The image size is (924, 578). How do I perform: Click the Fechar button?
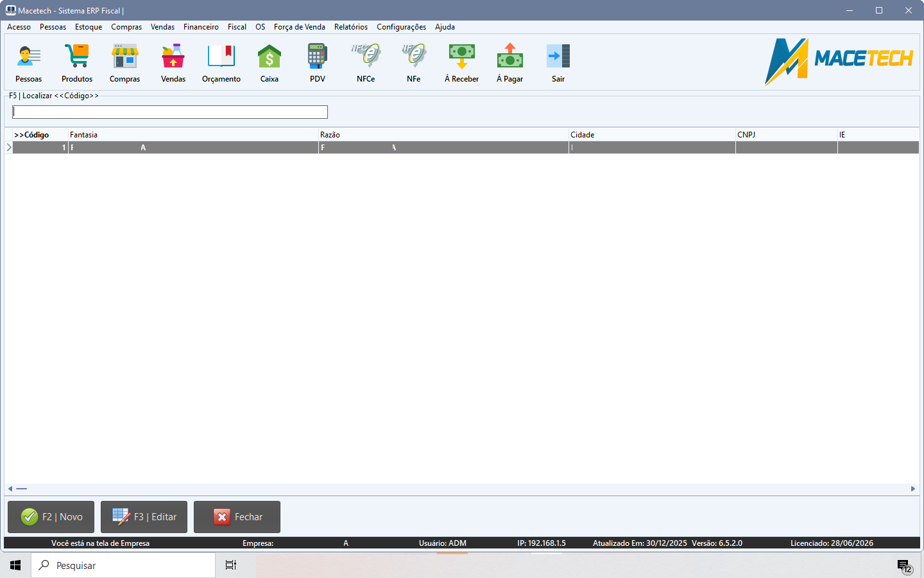click(237, 517)
